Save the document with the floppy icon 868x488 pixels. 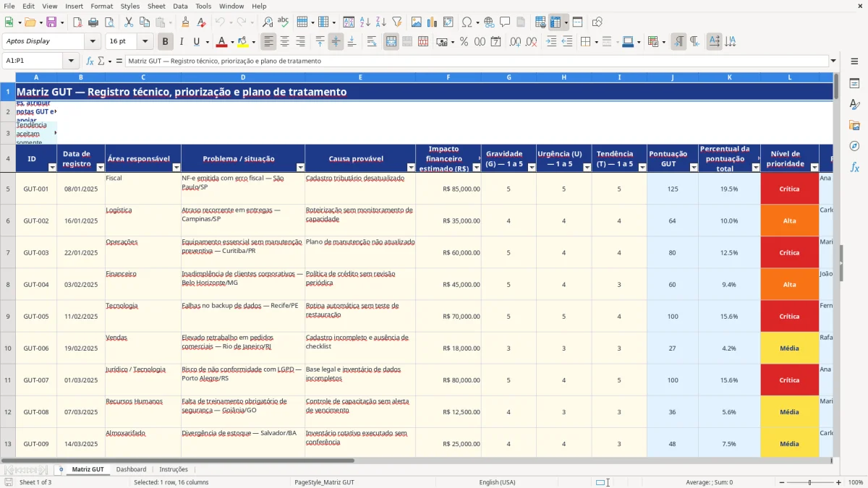[51, 22]
